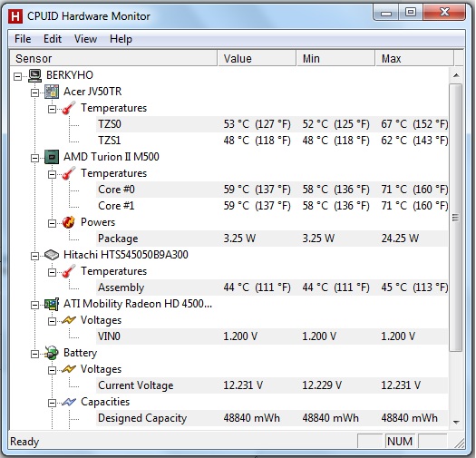The width and height of the screenshot is (476, 458).
Task: Click the scrollbar up arrow
Action: 456,75
